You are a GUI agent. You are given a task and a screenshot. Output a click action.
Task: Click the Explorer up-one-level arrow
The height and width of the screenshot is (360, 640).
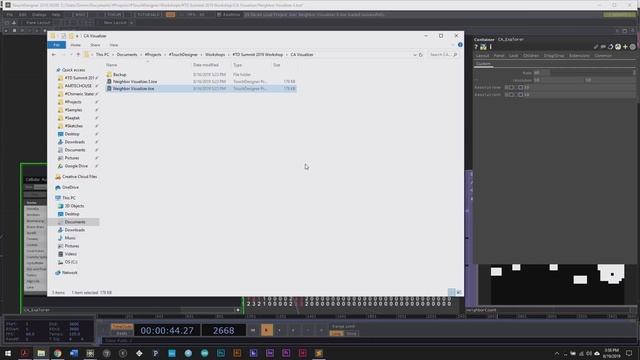point(78,55)
